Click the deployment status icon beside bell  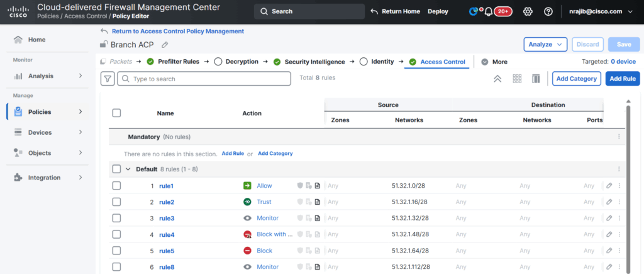(x=474, y=12)
